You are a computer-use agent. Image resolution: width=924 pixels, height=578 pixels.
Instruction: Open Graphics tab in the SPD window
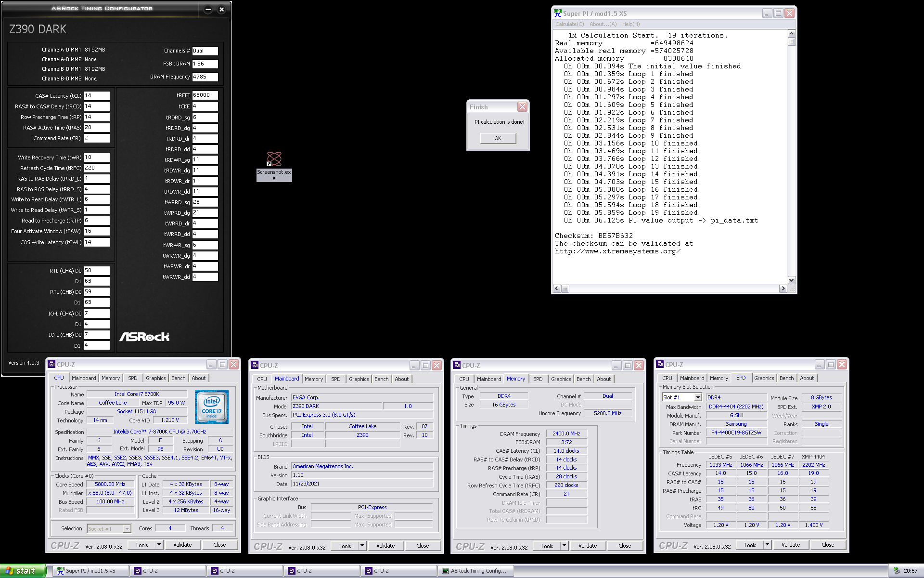click(764, 378)
